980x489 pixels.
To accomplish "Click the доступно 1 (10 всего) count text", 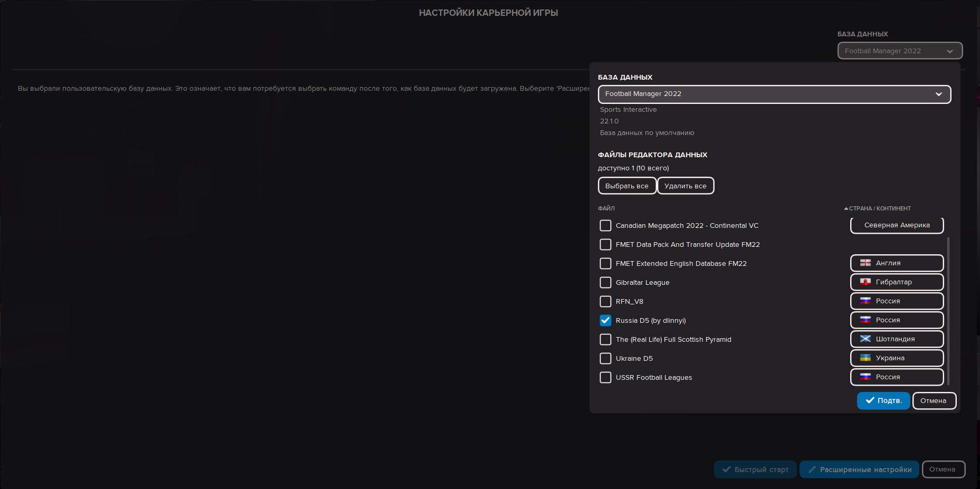I will [x=633, y=168].
